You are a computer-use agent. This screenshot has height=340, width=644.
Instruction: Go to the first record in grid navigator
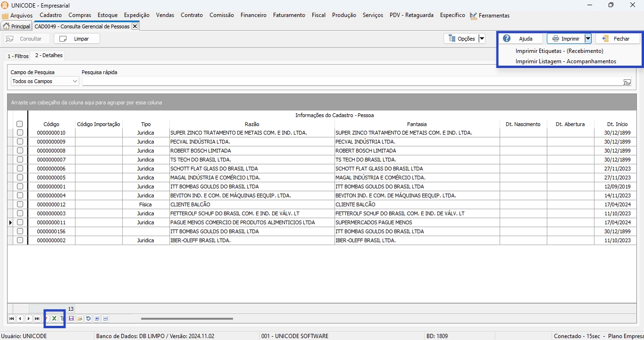[x=11, y=319]
